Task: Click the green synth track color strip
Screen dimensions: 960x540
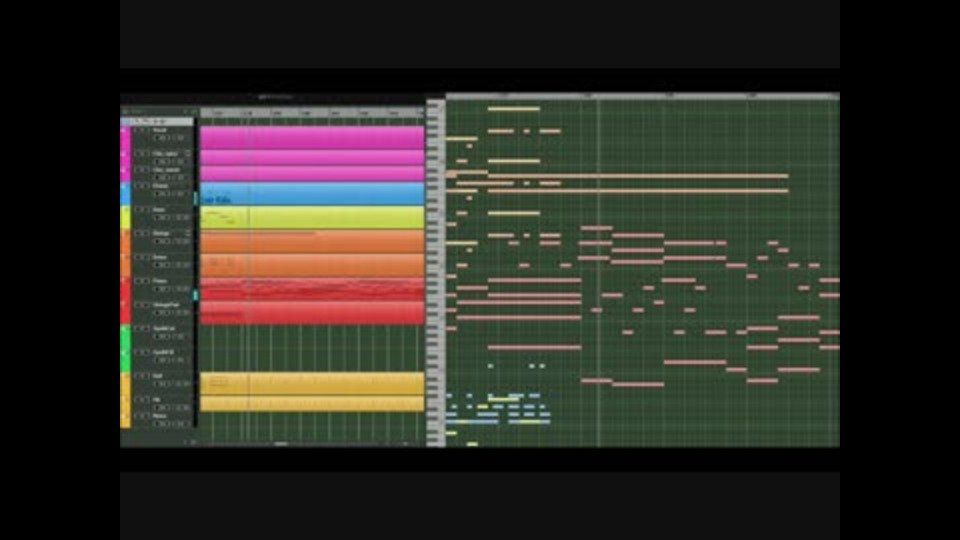Action: tap(126, 348)
